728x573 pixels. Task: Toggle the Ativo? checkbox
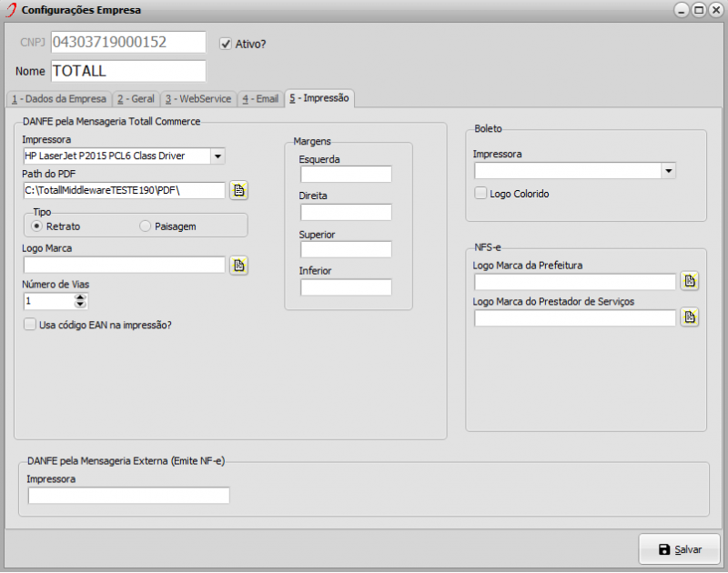coord(227,43)
